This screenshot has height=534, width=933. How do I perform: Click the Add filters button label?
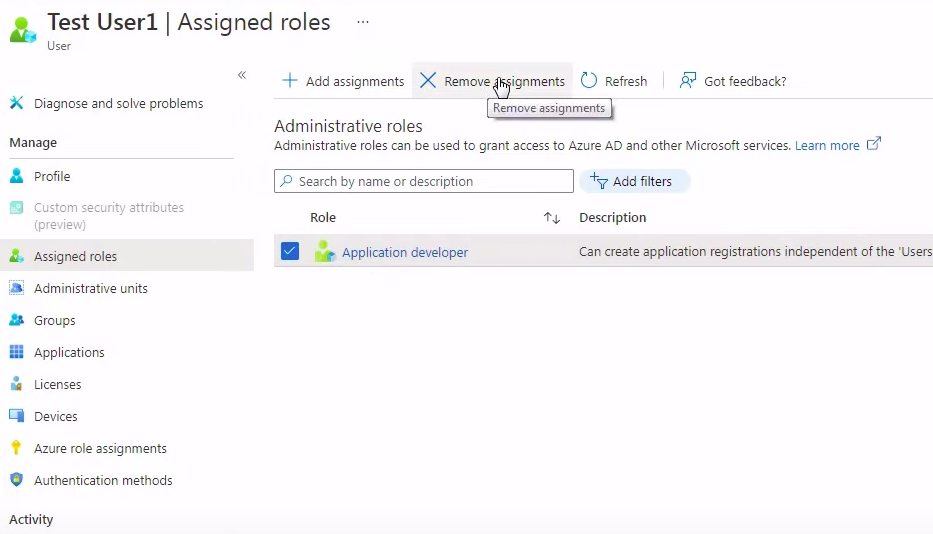tap(642, 181)
